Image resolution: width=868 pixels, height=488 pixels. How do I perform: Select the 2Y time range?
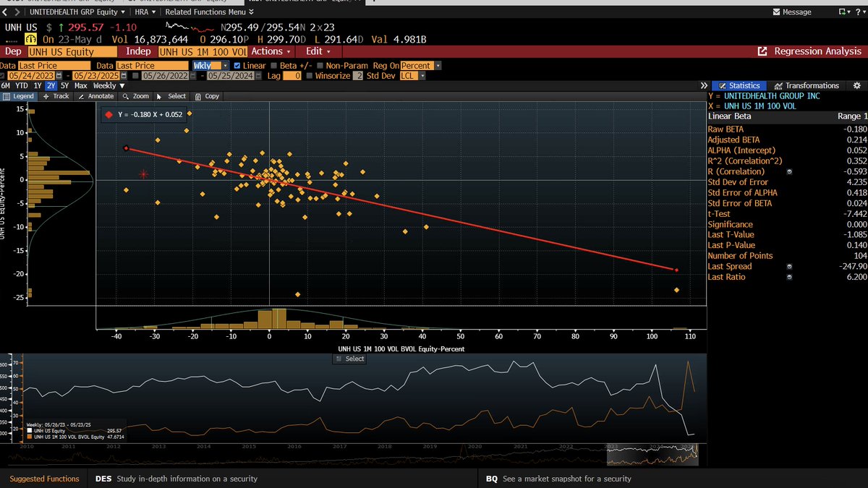coord(51,86)
